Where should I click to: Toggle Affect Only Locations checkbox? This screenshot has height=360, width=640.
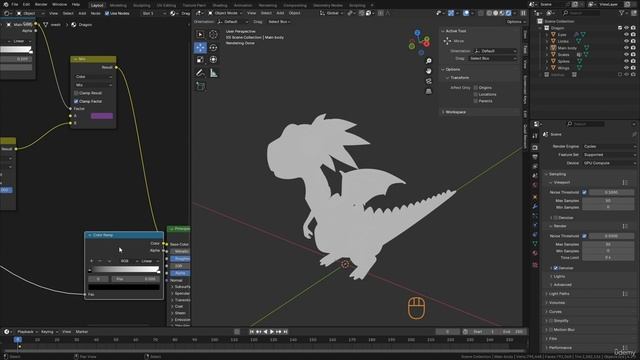point(476,94)
